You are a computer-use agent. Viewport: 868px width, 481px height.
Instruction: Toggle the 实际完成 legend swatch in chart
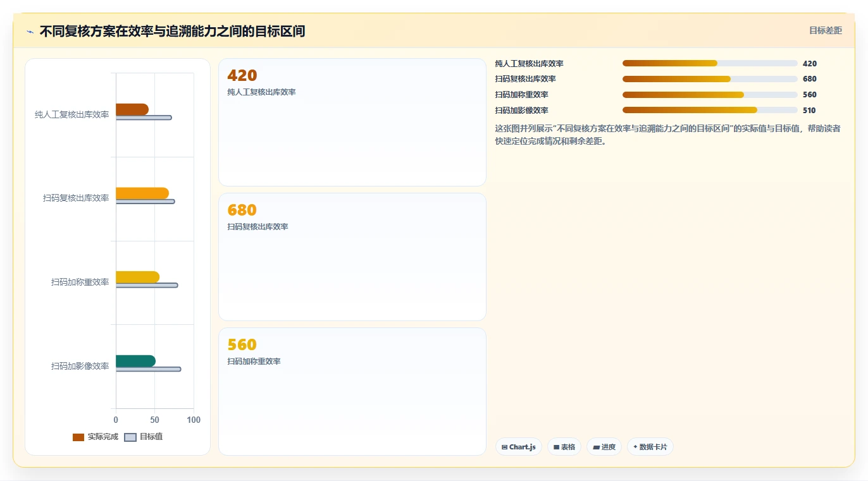coord(78,437)
